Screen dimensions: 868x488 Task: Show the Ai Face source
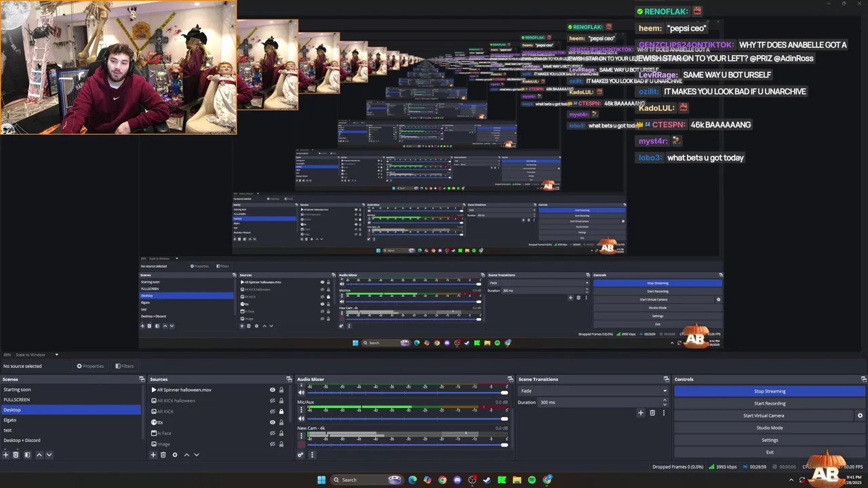(x=273, y=433)
